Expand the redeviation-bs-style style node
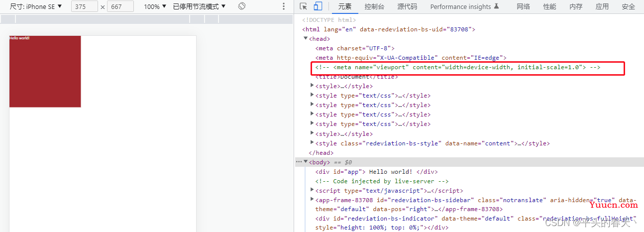Screen dimensions: 644x232 312,143
